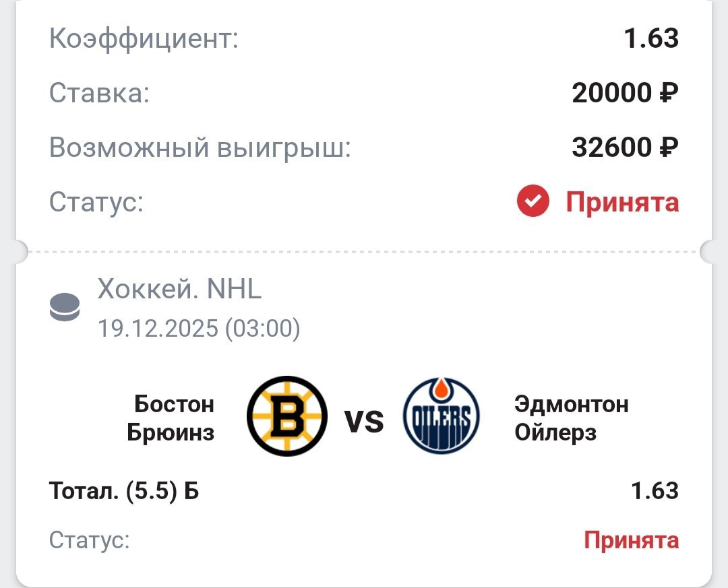Click the VS text between team logos

(364, 422)
